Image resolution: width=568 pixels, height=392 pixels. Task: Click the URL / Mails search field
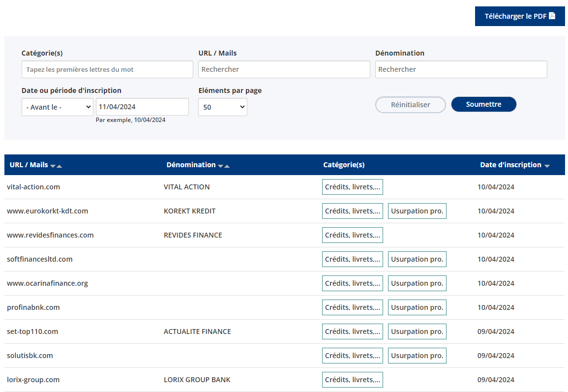(x=284, y=69)
